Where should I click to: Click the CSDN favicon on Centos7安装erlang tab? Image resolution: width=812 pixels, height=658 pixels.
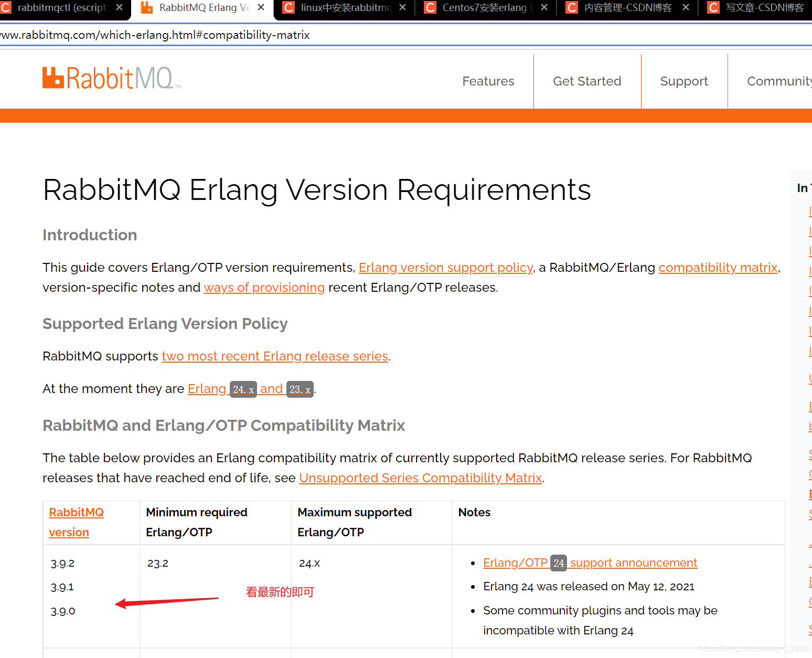pyautogui.click(x=430, y=7)
